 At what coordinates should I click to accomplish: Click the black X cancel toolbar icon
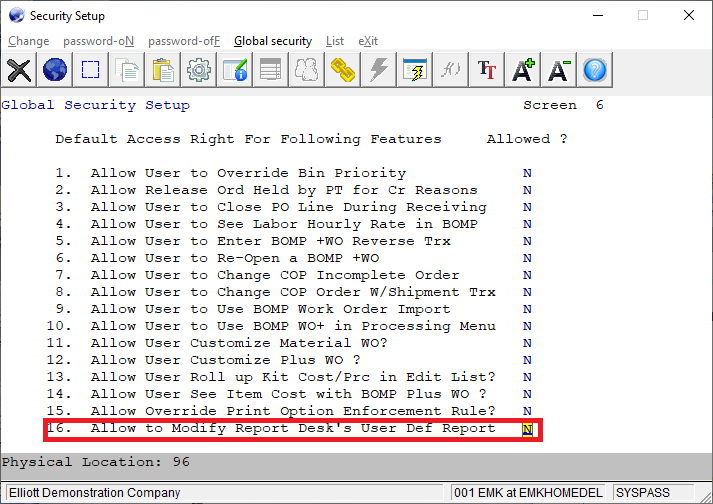coord(19,70)
